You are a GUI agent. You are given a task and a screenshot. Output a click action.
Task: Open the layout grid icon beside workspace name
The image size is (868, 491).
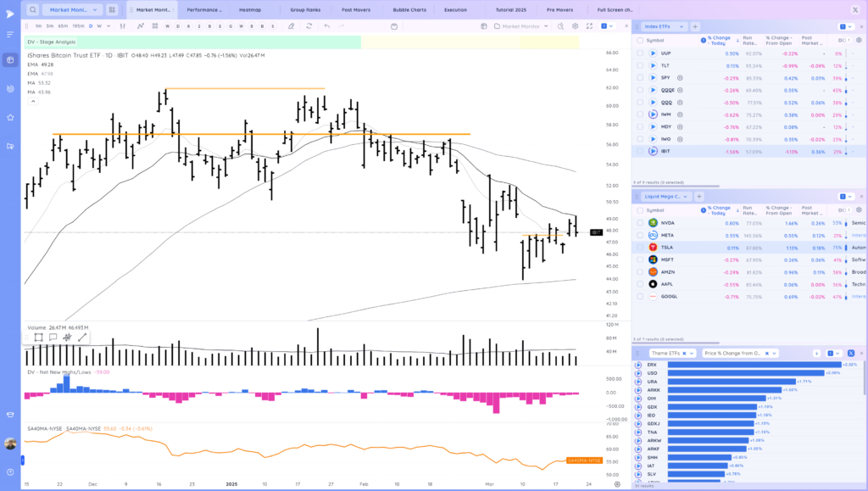coord(112,9)
